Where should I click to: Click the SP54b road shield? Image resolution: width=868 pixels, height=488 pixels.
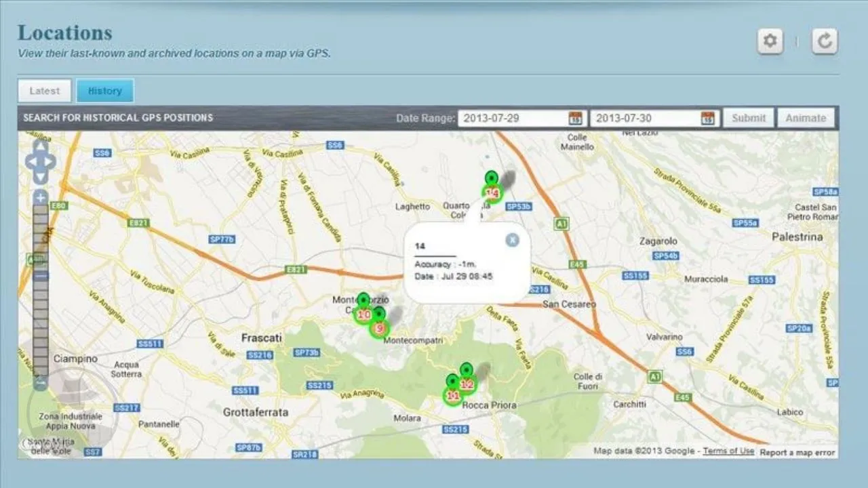[x=665, y=256]
